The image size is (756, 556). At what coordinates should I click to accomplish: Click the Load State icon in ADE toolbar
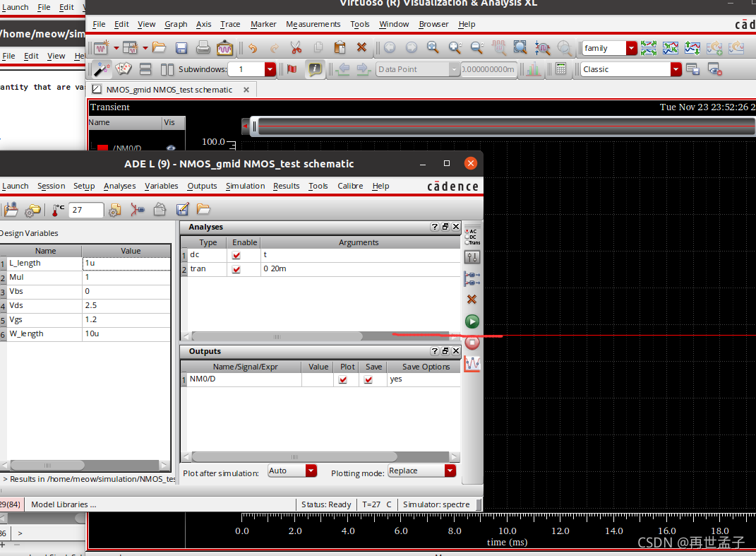coord(203,209)
